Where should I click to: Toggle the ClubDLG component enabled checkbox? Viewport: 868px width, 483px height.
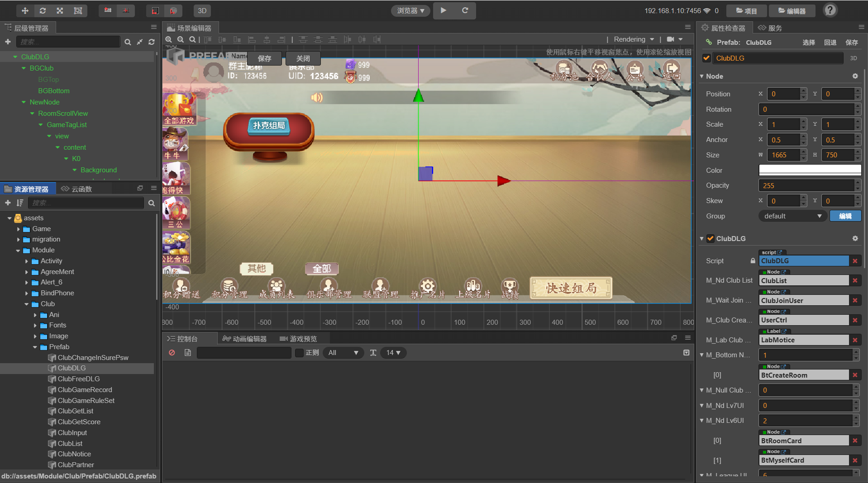tap(711, 238)
